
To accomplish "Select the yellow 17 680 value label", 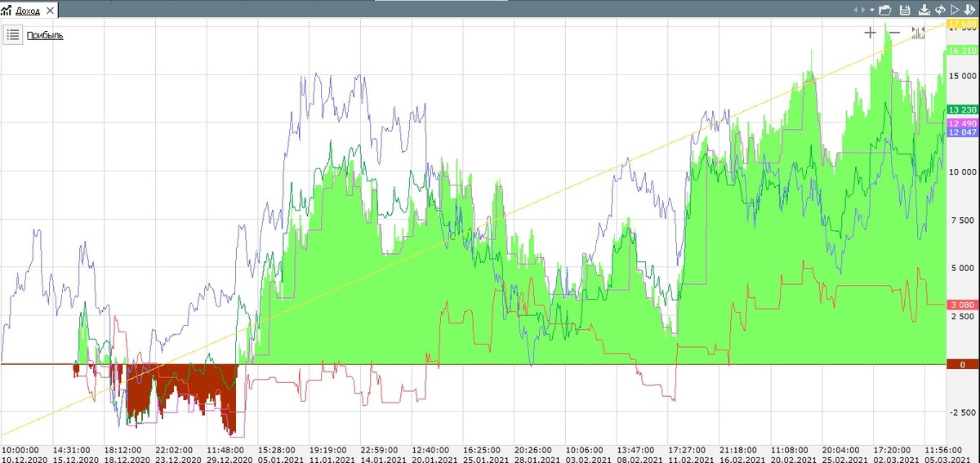I will point(962,24).
